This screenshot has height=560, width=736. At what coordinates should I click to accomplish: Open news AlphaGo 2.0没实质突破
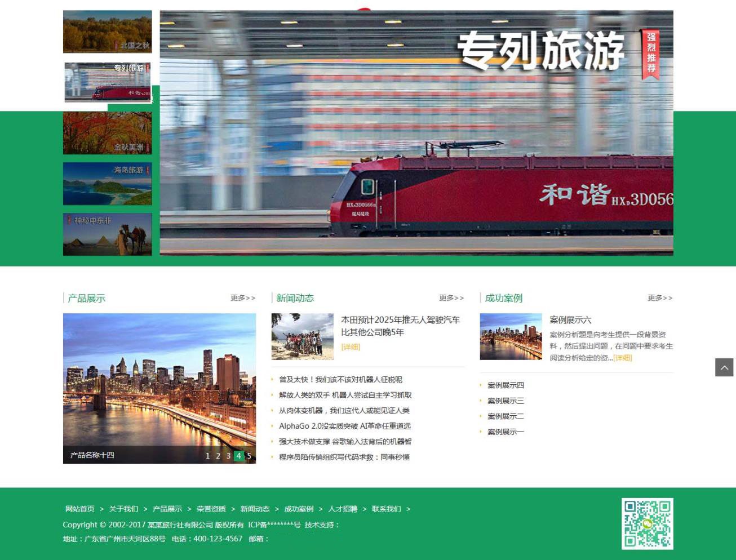click(345, 426)
